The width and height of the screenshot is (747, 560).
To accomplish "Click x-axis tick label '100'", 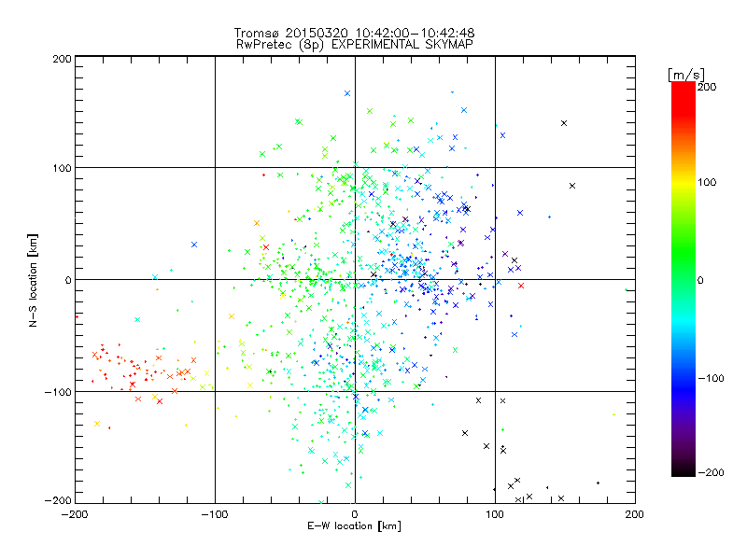I will click(x=495, y=515).
